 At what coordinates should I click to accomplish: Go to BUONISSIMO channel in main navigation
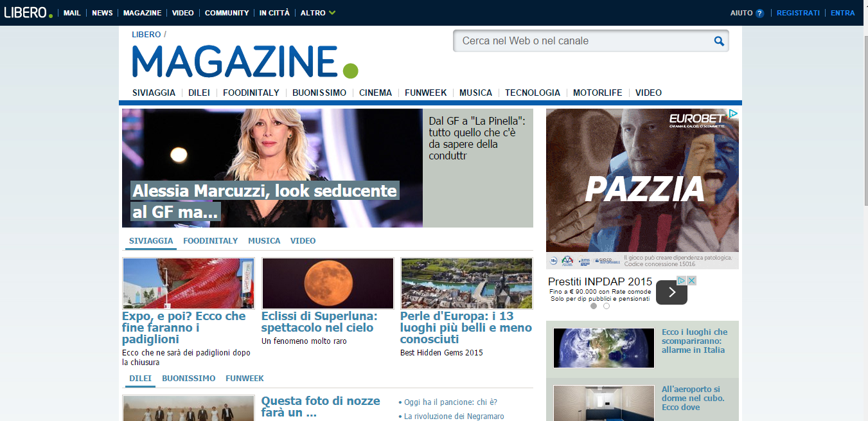[x=319, y=93]
